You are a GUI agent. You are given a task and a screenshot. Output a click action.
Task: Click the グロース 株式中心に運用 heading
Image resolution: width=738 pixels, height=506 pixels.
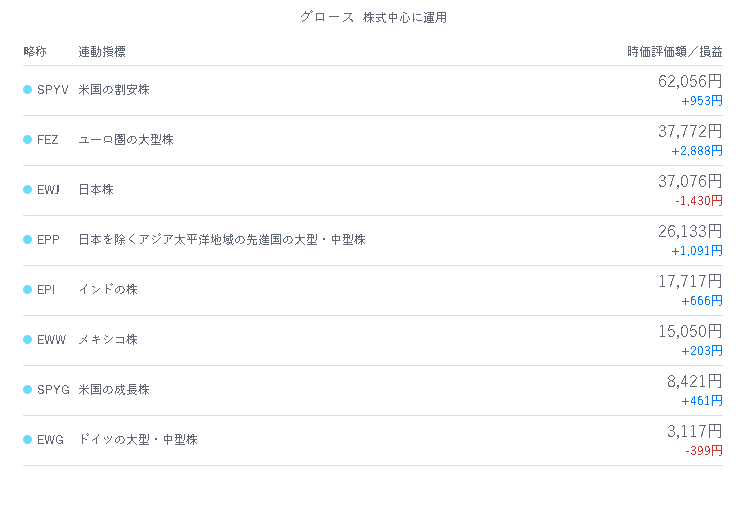pyautogui.click(x=374, y=17)
